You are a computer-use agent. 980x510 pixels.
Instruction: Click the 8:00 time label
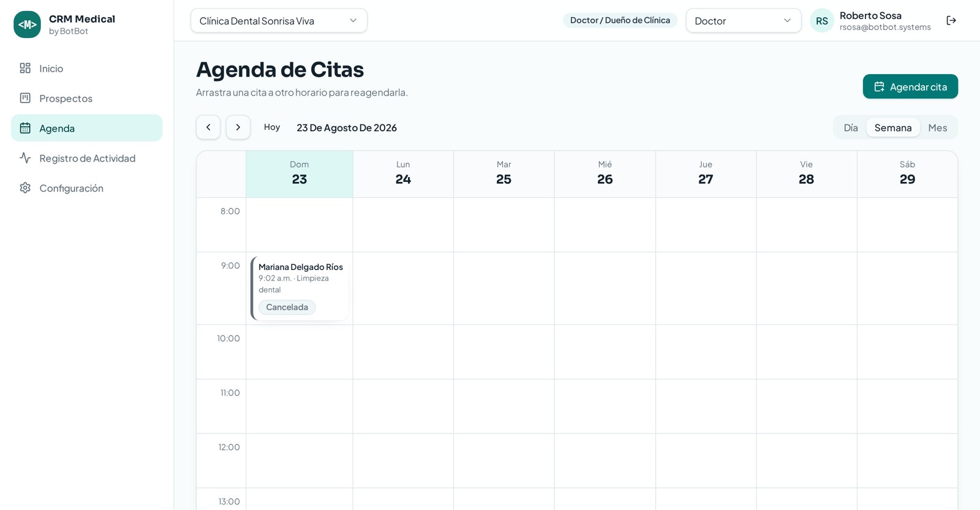[230, 211]
